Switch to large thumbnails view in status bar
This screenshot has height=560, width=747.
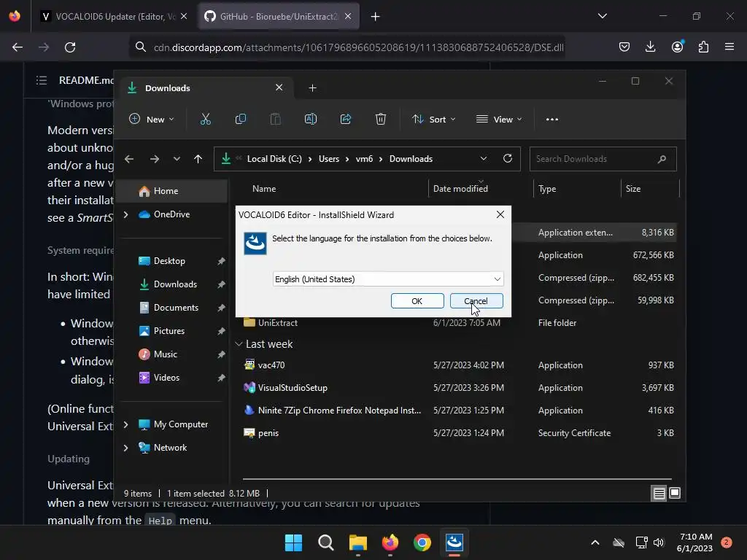675,493
